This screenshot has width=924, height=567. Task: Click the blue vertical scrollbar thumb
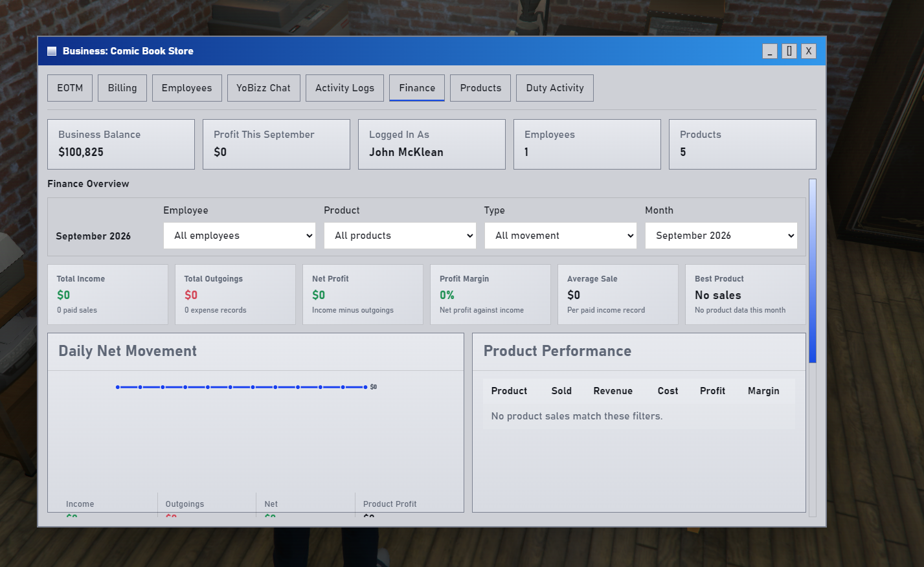(813, 271)
